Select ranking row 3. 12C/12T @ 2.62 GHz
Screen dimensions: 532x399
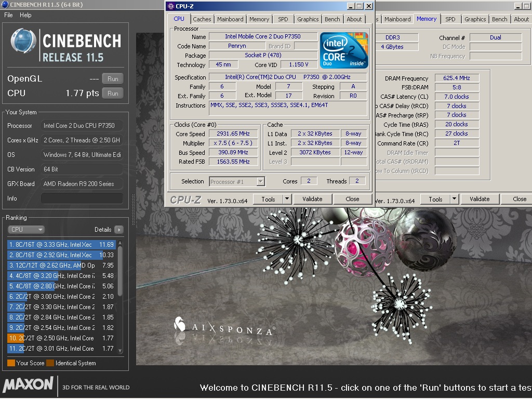[61, 265]
